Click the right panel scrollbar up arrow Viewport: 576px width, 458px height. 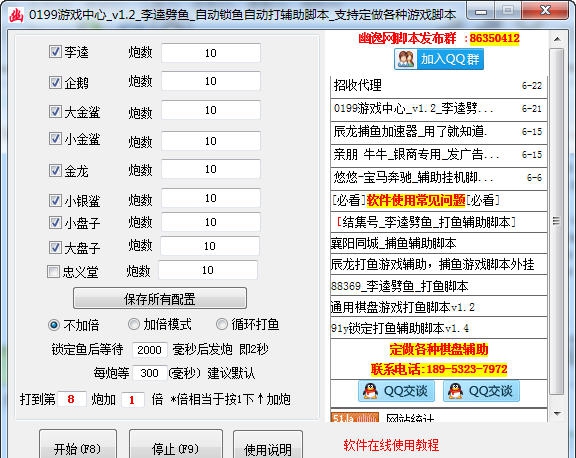(557, 39)
